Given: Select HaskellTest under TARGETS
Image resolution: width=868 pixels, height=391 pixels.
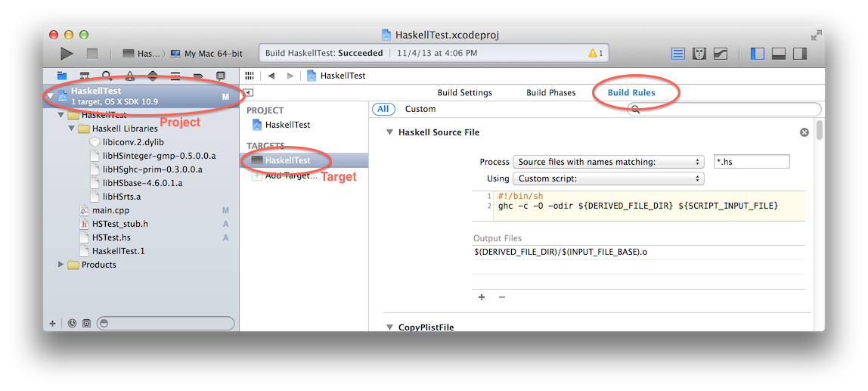Looking at the screenshot, I should pyautogui.click(x=304, y=160).
